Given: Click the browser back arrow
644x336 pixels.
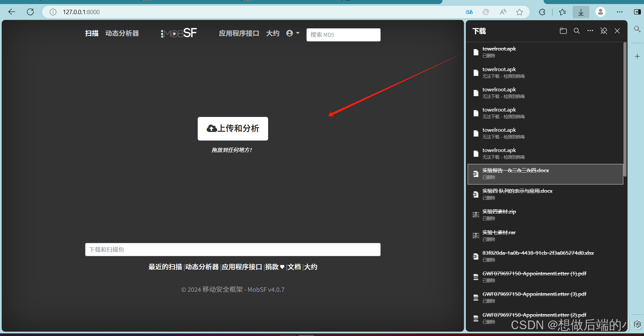Looking at the screenshot, I should (x=12, y=12).
